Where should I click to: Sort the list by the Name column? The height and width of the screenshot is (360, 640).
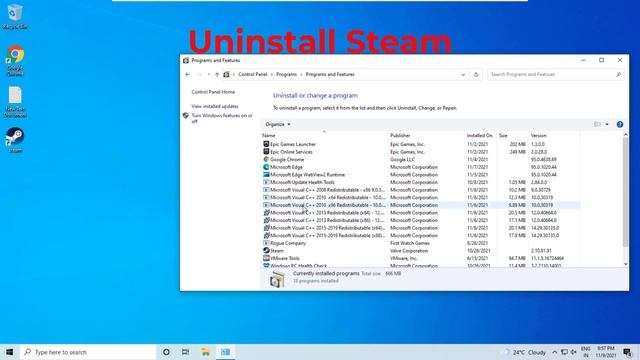269,135
